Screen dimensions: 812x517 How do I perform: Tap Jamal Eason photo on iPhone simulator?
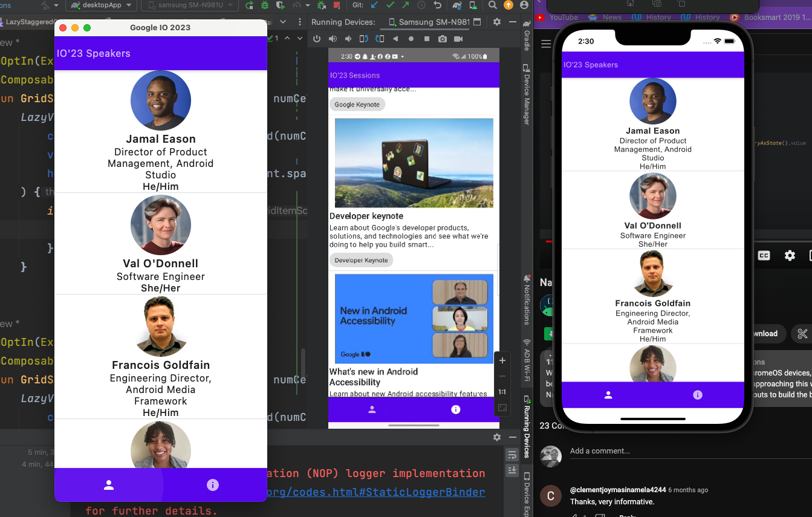pyautogui.click(x=653, y=102)
